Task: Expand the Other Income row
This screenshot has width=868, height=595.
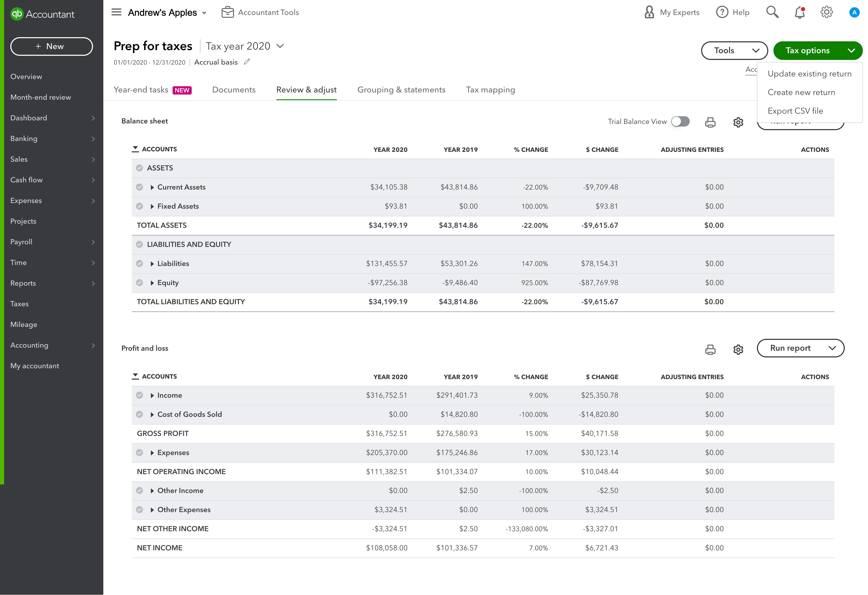Action: click(x=152, y=491)
